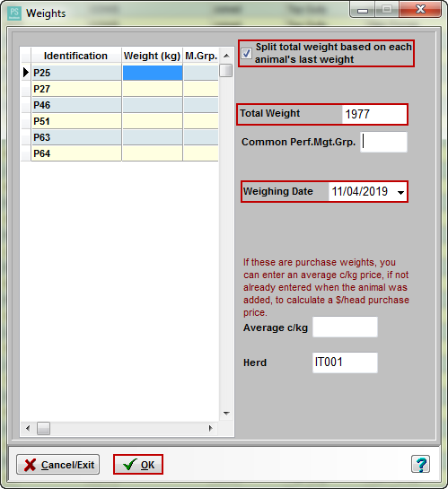This screenshot has height=489, width=448.
Task: Click the help question mark icon
Action: (x=420, y=464)
